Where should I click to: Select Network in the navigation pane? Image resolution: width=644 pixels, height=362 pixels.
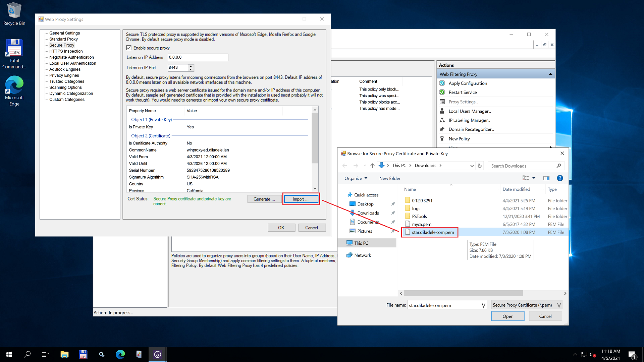(x=362, y=255)
